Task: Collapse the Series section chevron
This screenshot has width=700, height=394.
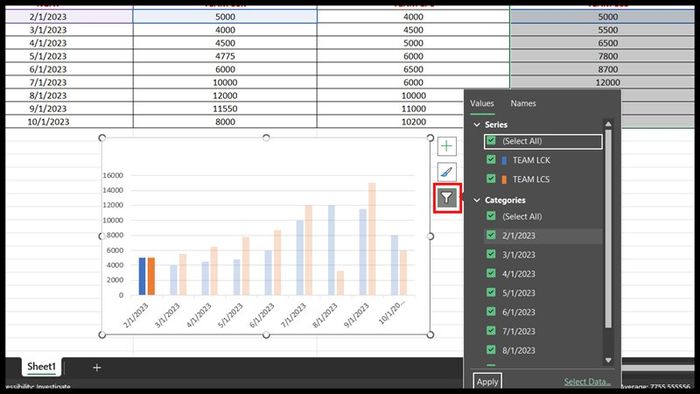Action: [x=477, y=124]
